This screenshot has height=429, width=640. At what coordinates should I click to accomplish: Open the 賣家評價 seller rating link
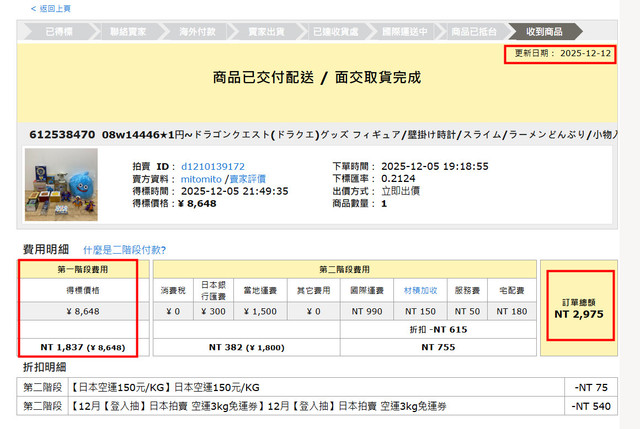click(248, 179)
